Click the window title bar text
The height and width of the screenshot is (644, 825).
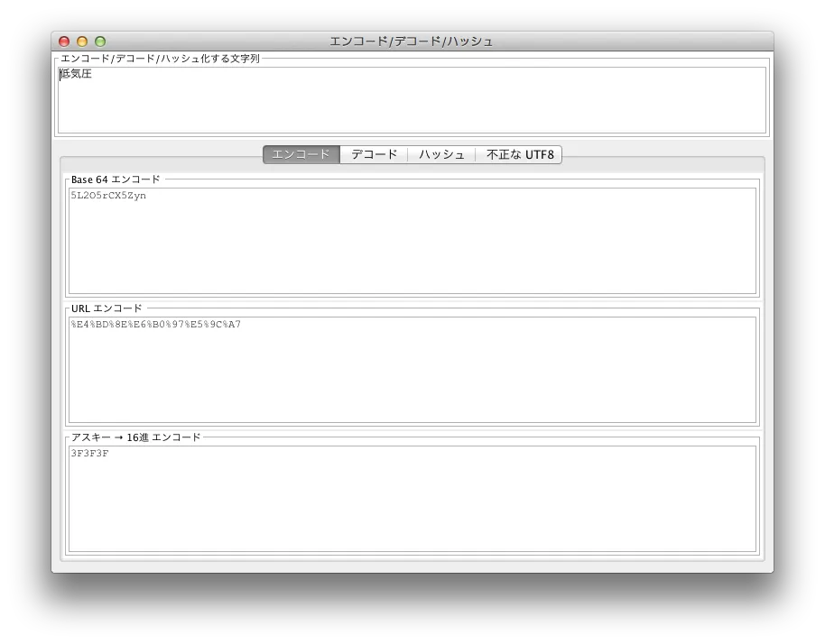click(x=412, y=41)
